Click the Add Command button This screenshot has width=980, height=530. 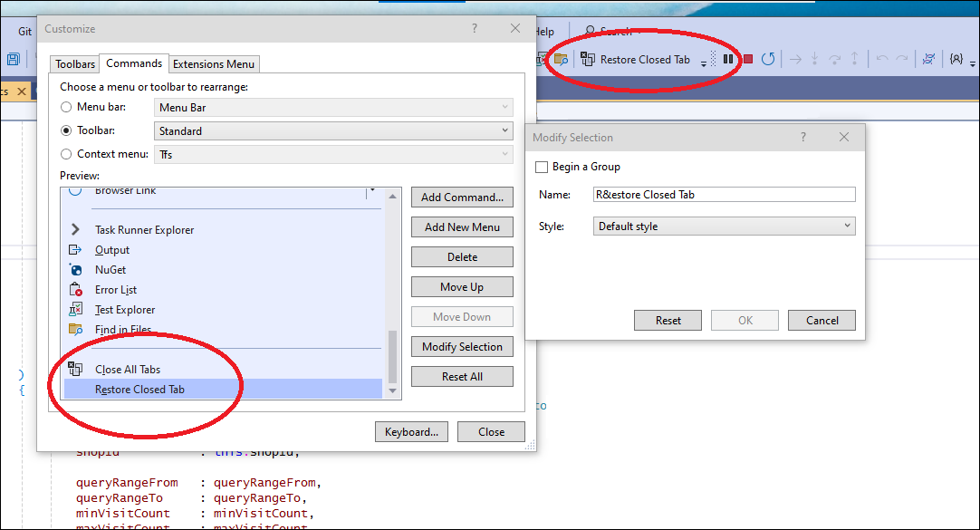click(462, 197)
